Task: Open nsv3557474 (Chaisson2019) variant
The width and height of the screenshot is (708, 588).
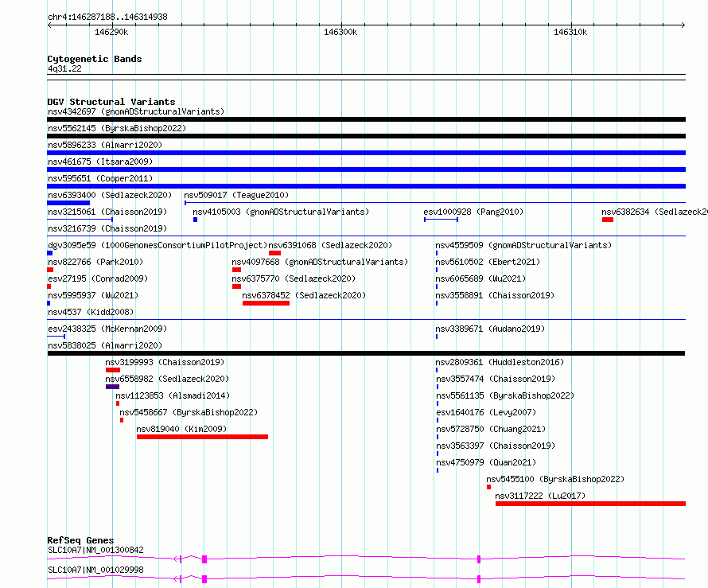Action: (495, 379)
